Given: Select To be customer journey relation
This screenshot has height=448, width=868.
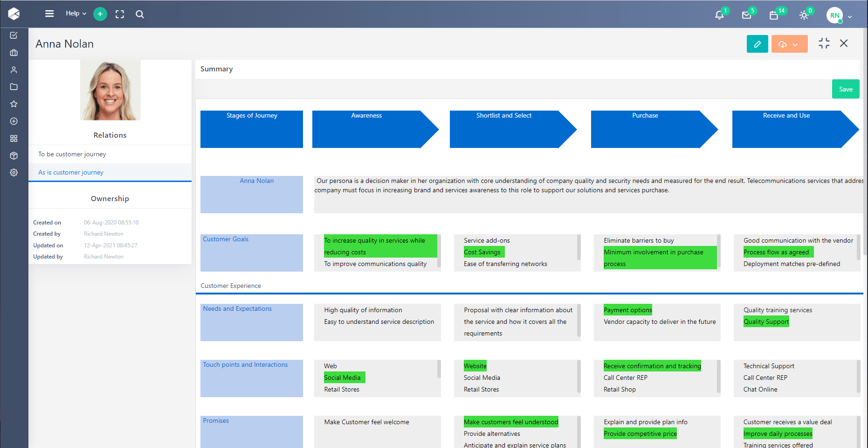Looking at the screenshot, I should 72,154.
